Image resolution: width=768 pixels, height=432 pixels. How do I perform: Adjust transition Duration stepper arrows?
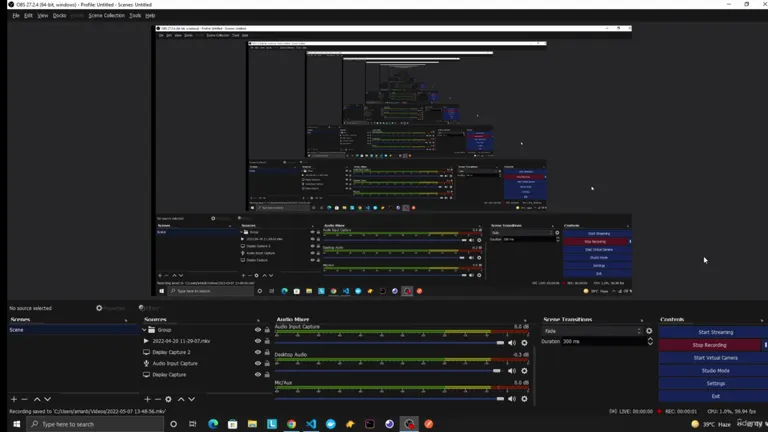coord(650,341)
